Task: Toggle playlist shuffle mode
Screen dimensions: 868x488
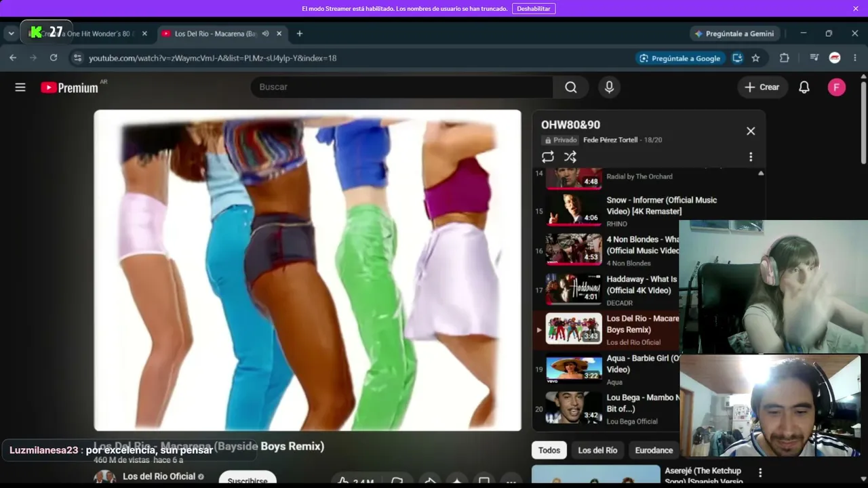Action: [570, 157]
